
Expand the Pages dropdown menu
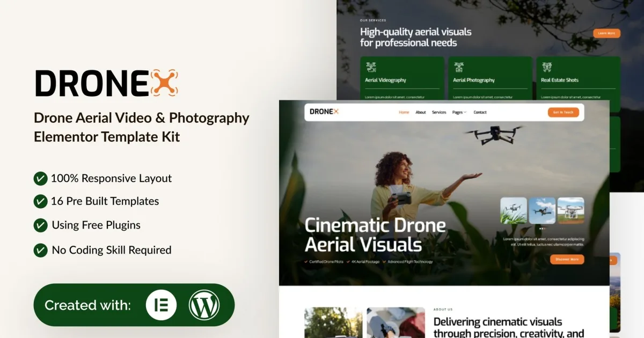[459, 112]
